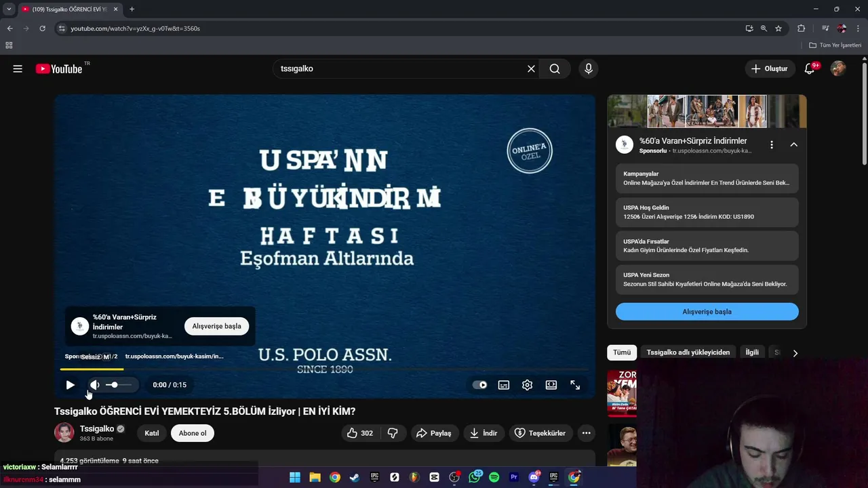
Task: Adjust the player volume slider
Action: click(x=119, y=385)
